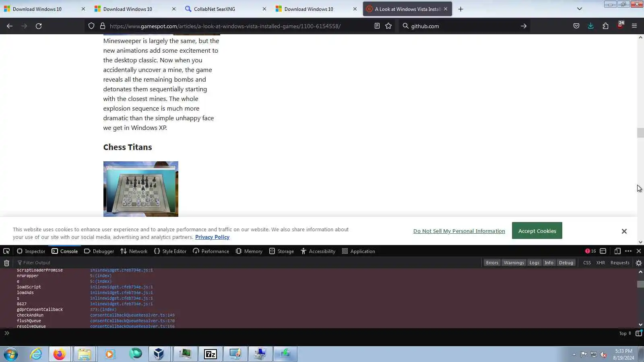Open the Style Editor panel
This screenshot has width=644, height=362.
tap(170, 251)
